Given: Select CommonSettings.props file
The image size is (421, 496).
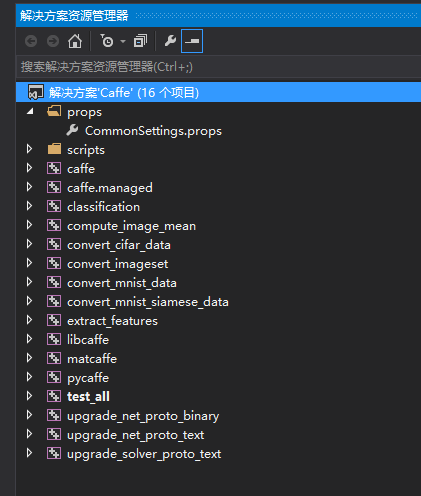Looking at the screenshot, I should coord(153,131).
